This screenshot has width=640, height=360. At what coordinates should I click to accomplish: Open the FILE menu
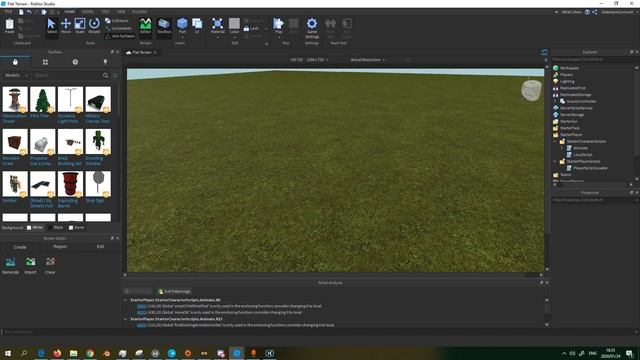(x=8, y=12)
